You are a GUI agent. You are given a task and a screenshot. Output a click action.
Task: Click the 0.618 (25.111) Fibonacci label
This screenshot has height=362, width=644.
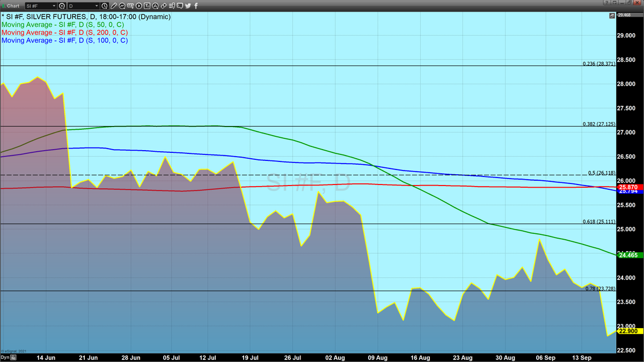[599, 221]
